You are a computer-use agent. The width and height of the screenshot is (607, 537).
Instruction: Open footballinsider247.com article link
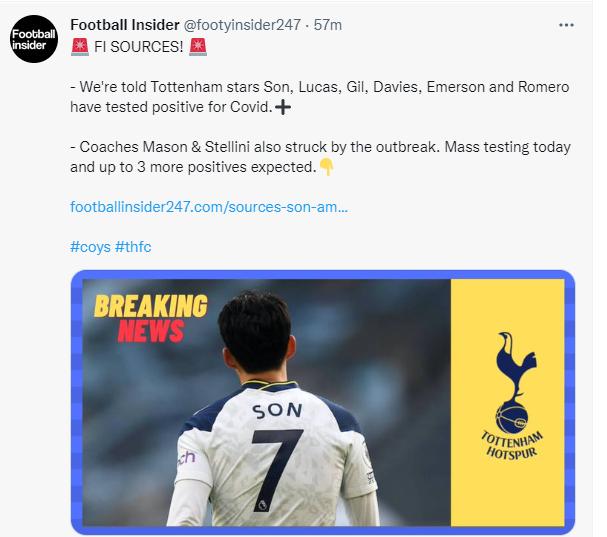209,207
